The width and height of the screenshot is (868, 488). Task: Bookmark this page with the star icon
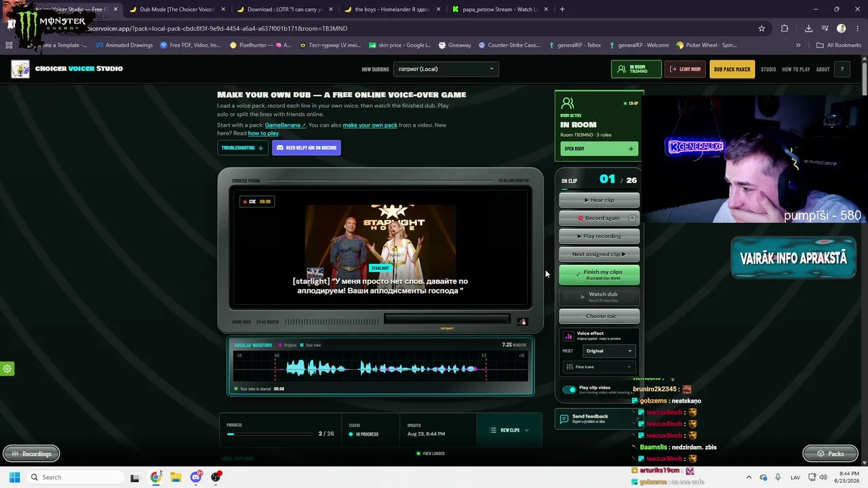coord(762,28)
